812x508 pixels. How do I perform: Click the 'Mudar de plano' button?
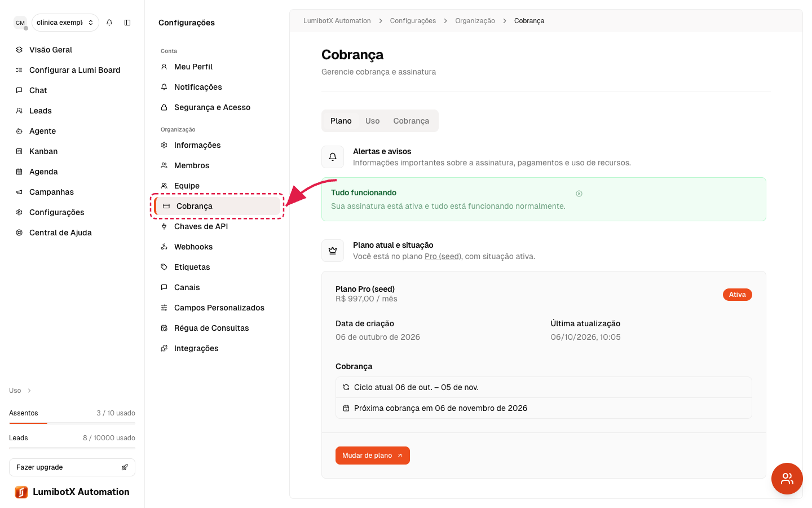click(373, 456)
